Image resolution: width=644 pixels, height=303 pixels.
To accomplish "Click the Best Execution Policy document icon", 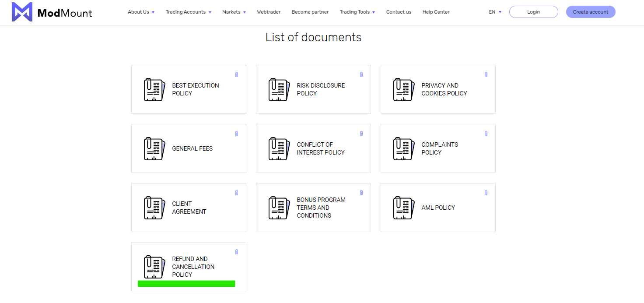I will 155,89.
